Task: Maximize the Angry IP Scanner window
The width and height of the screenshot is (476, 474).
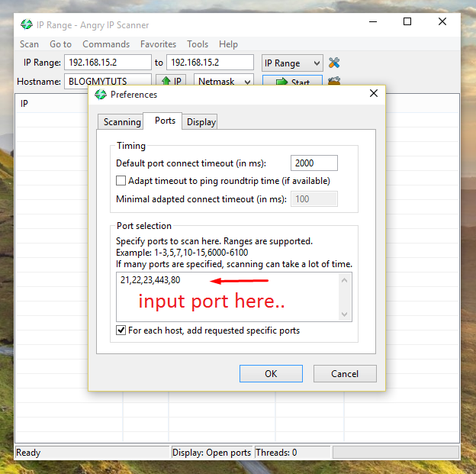Action: point(407,21)
